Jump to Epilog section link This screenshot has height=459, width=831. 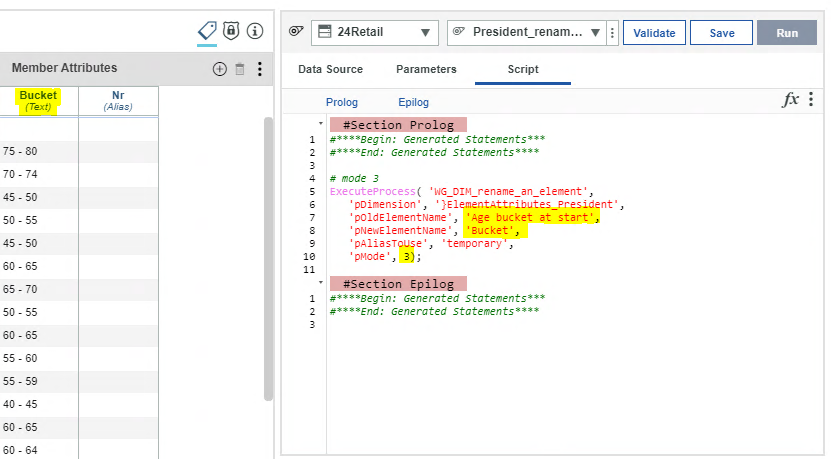[x=413, y=102]
